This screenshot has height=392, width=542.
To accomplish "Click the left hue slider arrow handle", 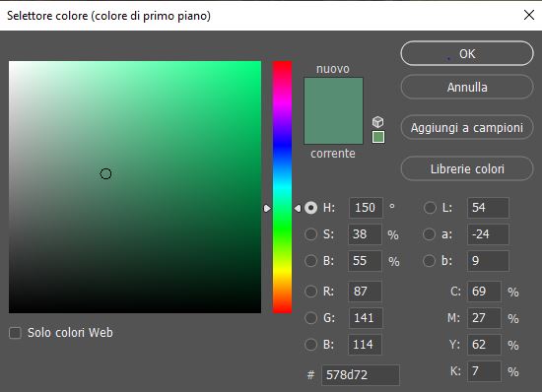I will coord(267,208).
